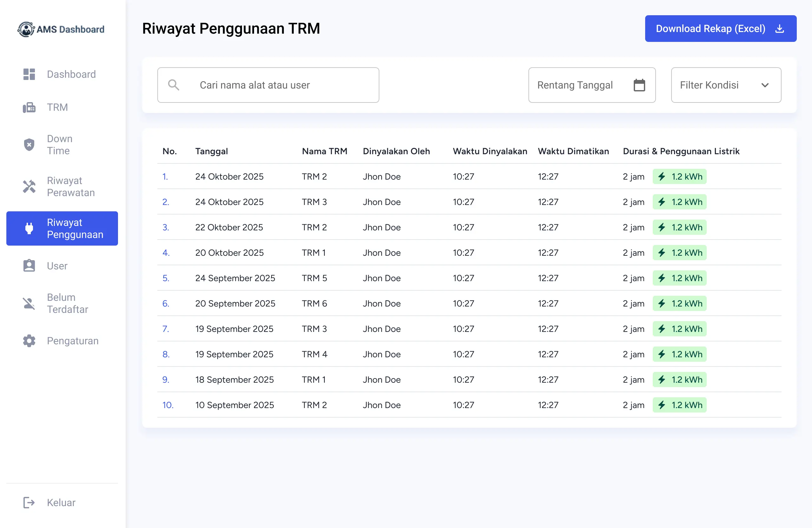Image resolution: width=812 pixels, height=528 pixels.
Task: Click row number link 10.
Action: (x=167, y=405)
